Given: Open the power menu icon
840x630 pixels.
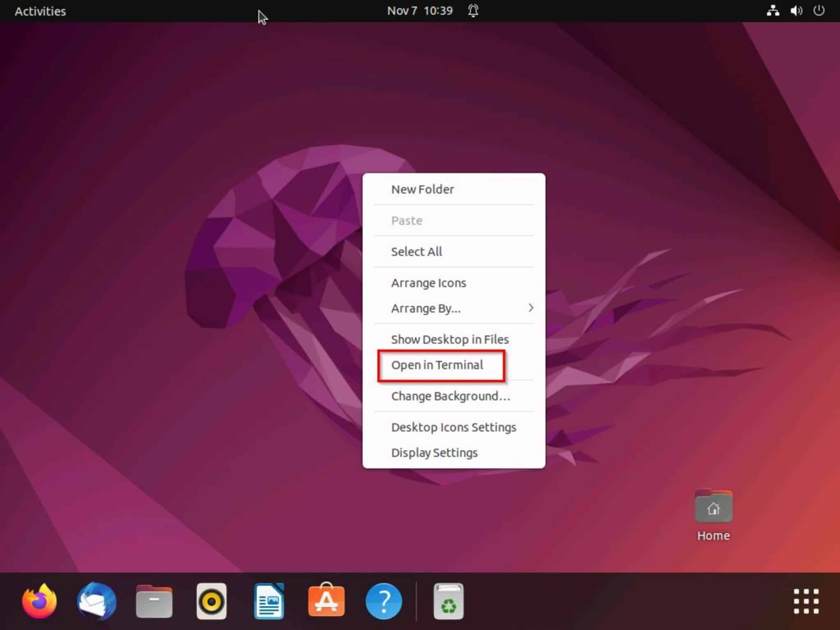Looking at the screenshot, I should (819, 11).
